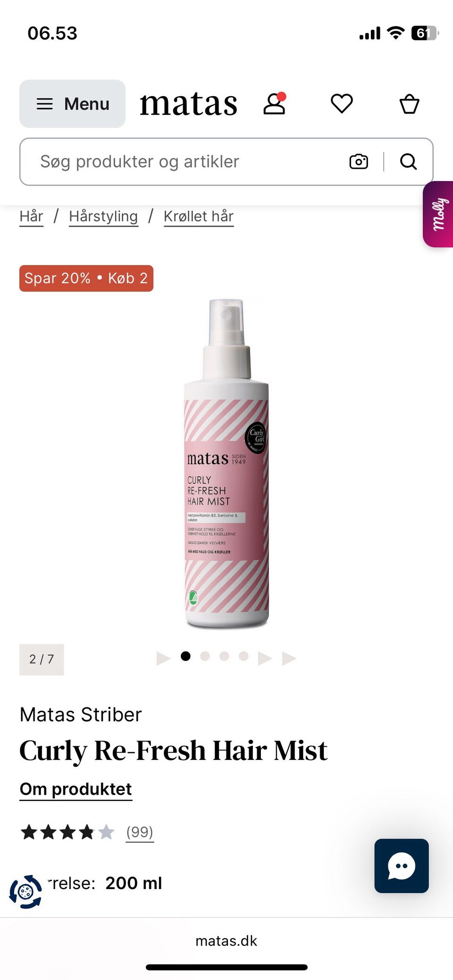Go to the Hårstyling breadcrumb
Image resolution: width=453 pixels, height=980 pixels.
pyautogui.click(x=103, y=216)
